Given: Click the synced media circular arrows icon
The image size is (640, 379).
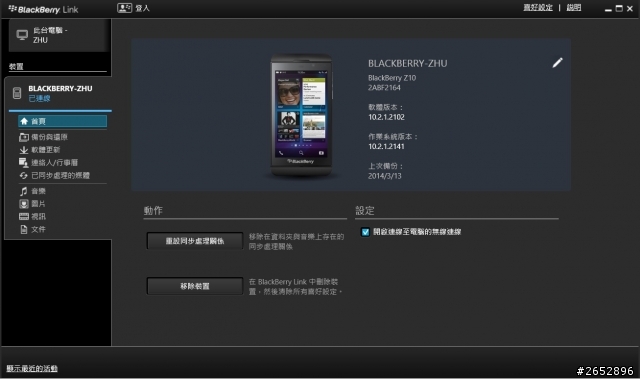Looking at the screenshot, I should coord(24,175).
